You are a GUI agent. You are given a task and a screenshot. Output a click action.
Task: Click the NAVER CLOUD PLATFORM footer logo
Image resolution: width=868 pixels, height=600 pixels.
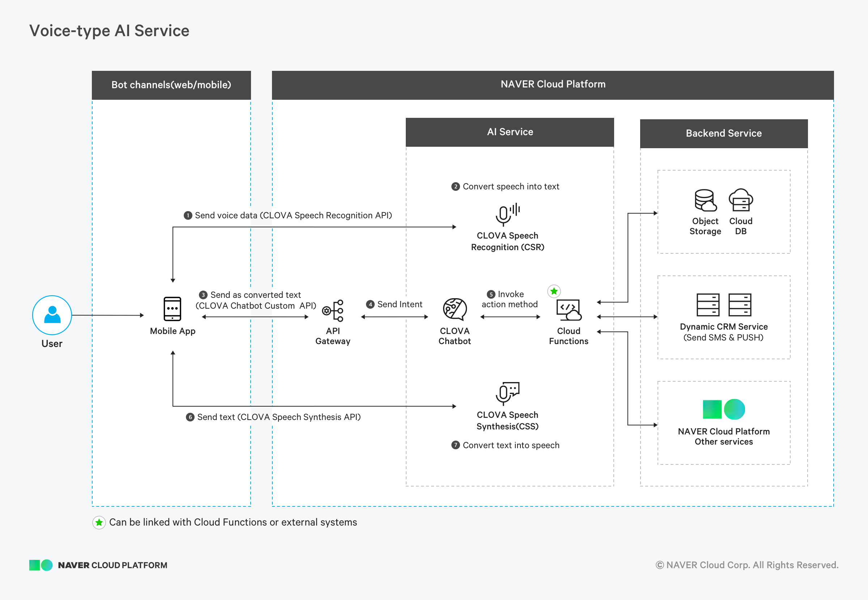(x=98, y=565)
